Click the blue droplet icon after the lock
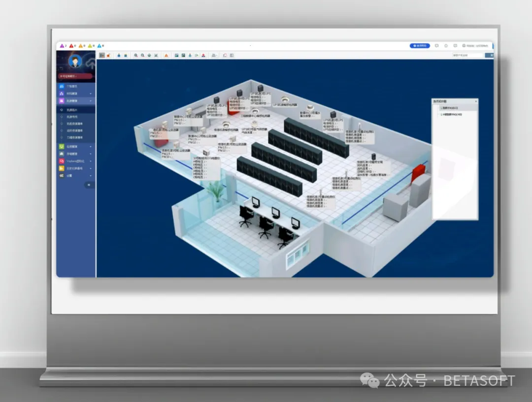 pos(119,55)
